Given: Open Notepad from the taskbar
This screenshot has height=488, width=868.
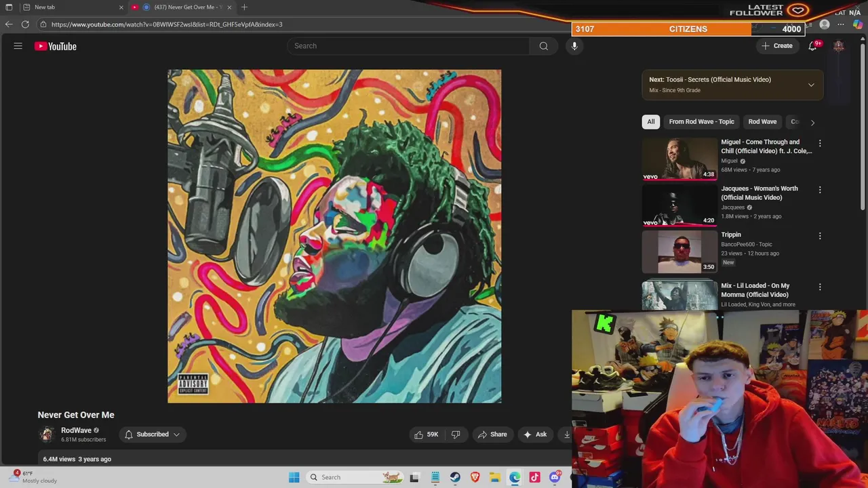Looking at the screenshot, I should coord(435,477).
